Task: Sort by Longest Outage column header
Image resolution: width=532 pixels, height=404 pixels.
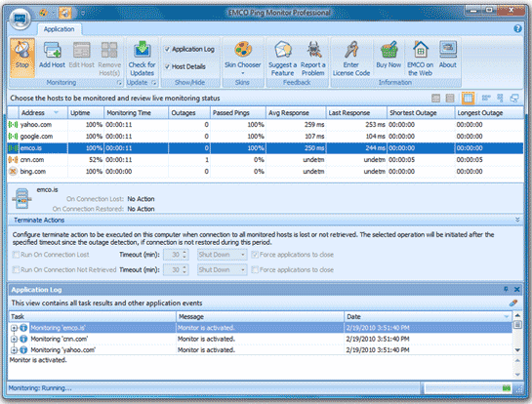Action: 489,113
